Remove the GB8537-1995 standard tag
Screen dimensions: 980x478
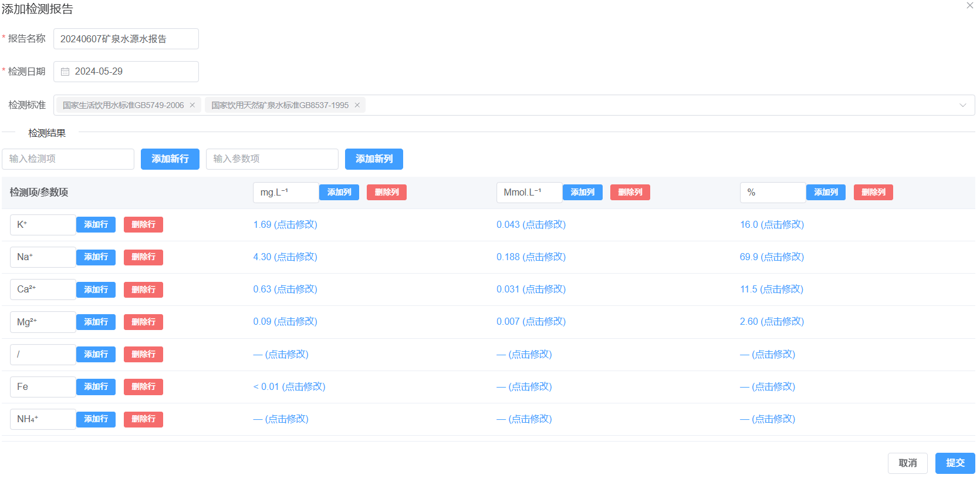click(357, 105)
